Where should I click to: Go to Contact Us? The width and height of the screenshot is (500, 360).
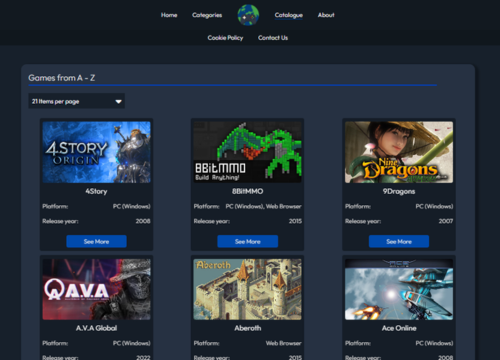pyautogui.click(x=273, y=38)
